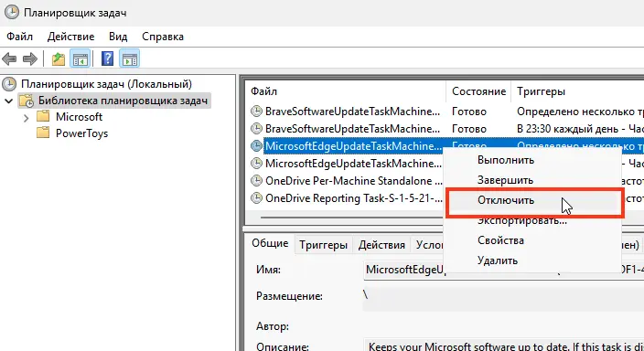Switch to the Триггеры tab
The width and height of the screenshot is (644, 351).
(x=323, y=245)
